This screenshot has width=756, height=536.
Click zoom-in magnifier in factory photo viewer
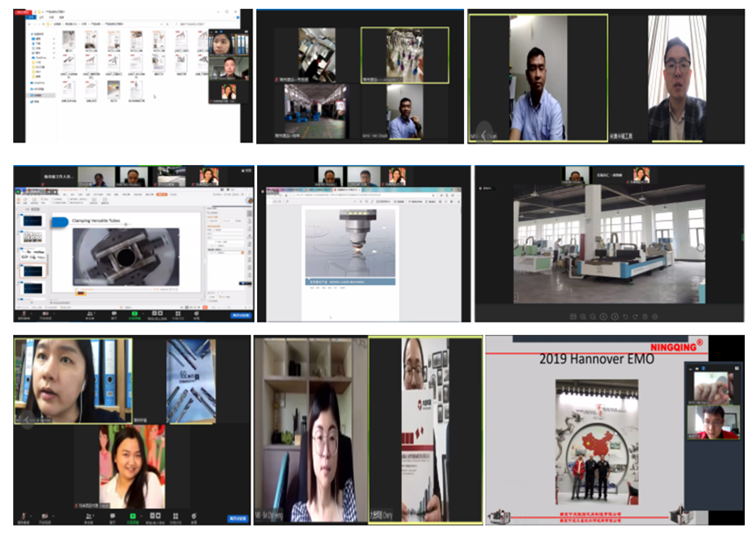pos(583,316)
